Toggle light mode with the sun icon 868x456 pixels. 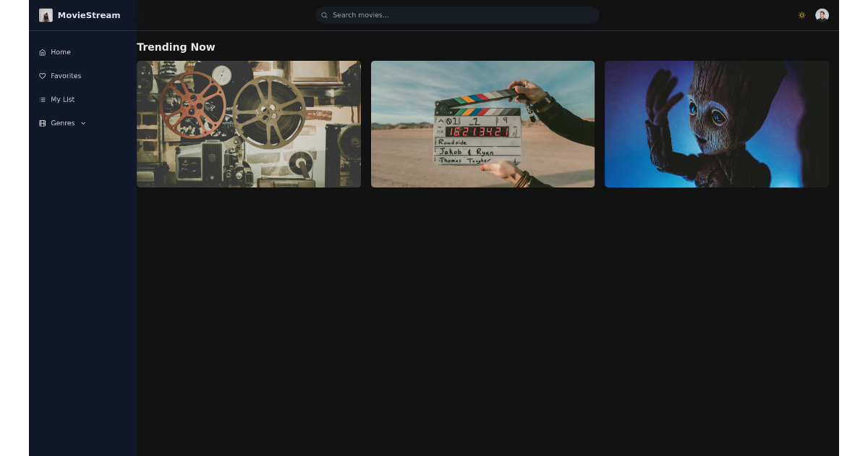pos(801,14)
